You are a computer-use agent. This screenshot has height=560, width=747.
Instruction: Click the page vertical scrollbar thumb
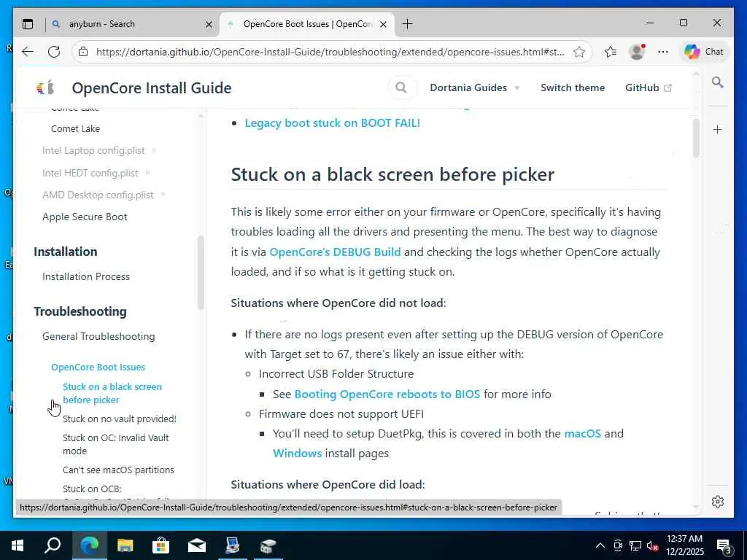tap(696, 138)
